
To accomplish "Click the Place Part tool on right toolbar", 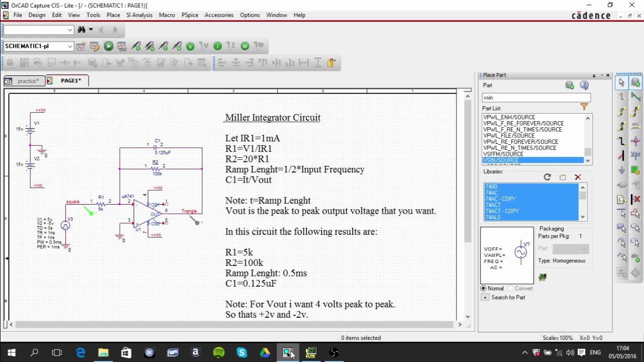I will 635,82.
